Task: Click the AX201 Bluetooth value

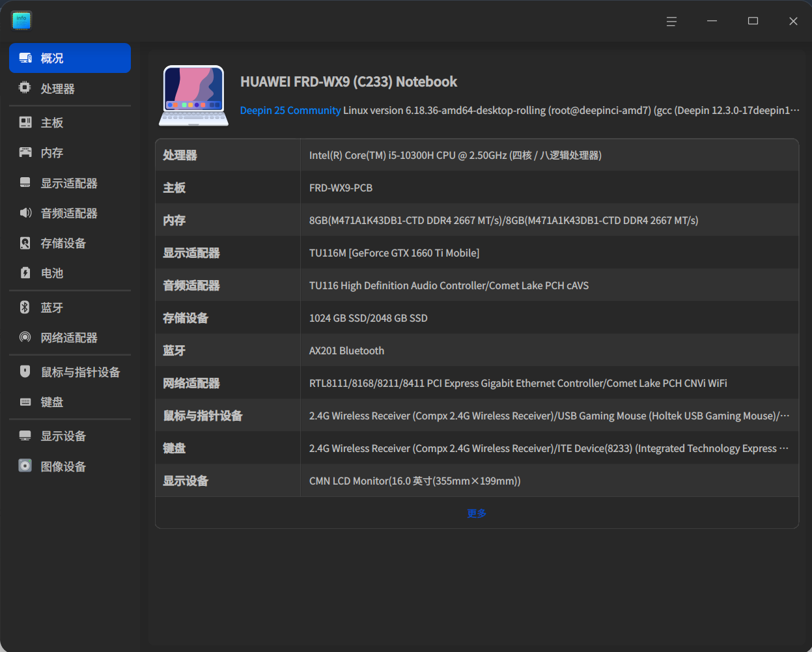Action: point(346,350)
